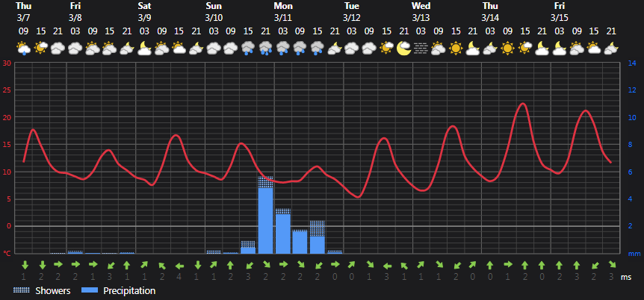644x300 pixels.
Task: Click the Mon 3/11 date header
Action: coord(283,12)
